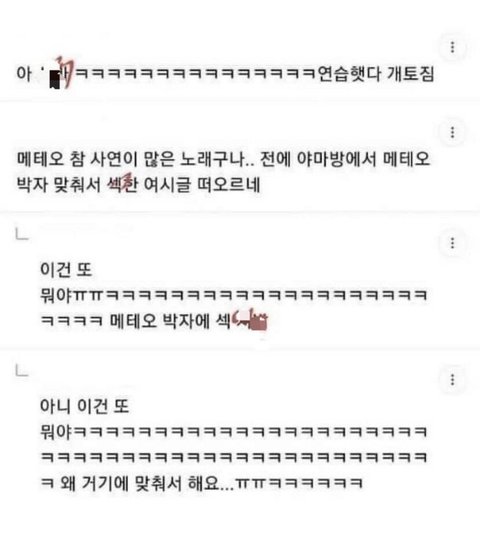The width and height of the screenshot is (480, 537).
Task: Click the brown scribble ending the 메테오 박자에 reply
Action: point(250,320)
